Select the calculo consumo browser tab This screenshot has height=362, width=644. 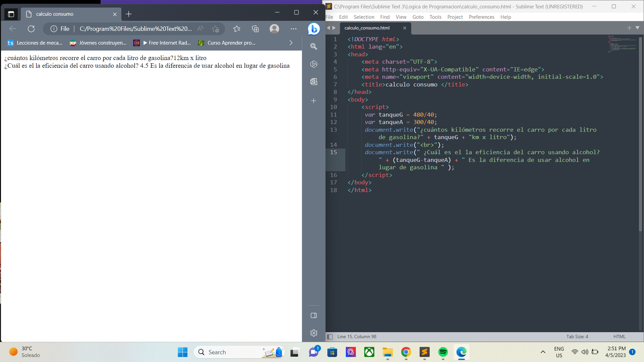pos(71,14)
